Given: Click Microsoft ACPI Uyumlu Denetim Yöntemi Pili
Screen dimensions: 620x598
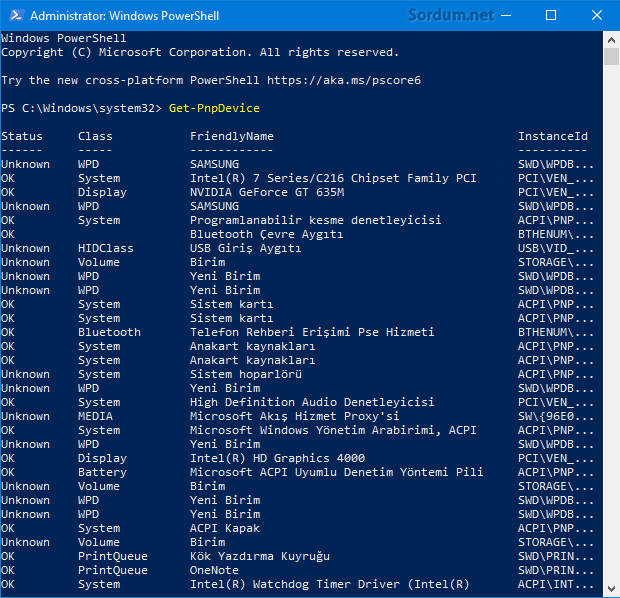Looking at the screenshot, I should [336, 472].
